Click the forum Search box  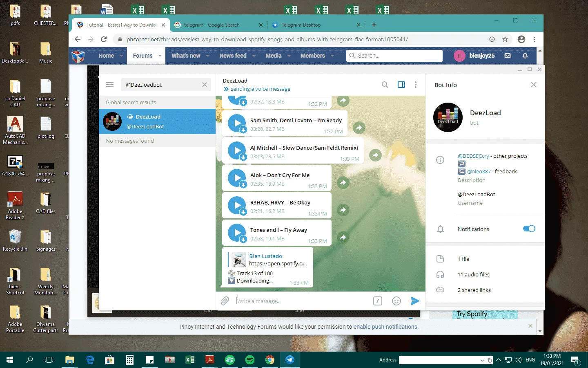[x=394, y=56]
